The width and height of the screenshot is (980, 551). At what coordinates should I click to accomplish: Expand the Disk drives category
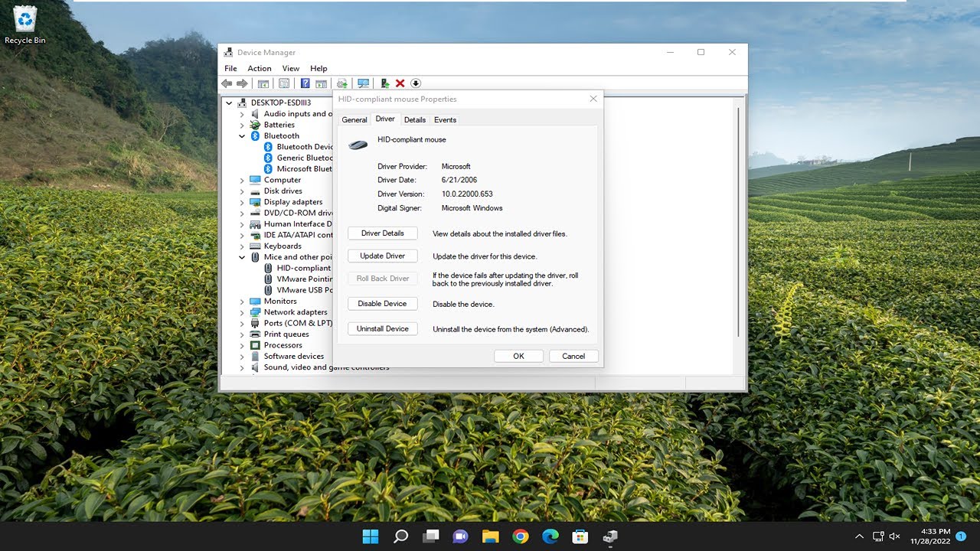click(x=242, y=191)
